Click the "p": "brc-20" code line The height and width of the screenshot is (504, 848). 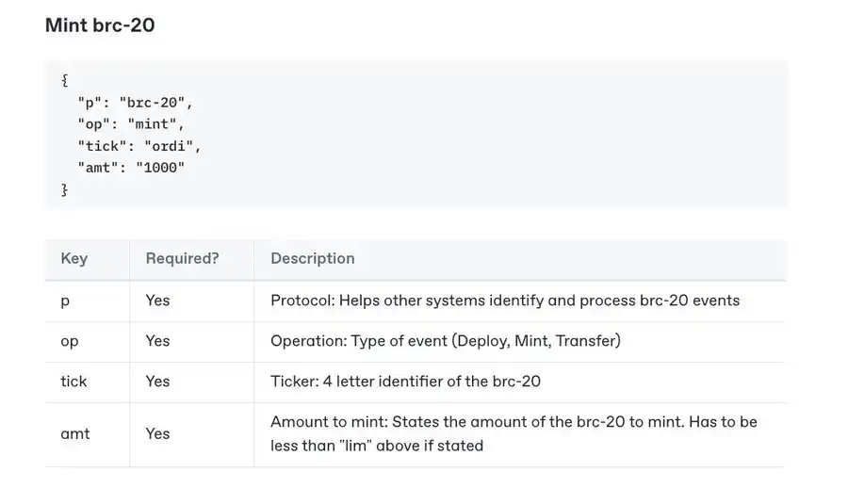[135, 103]
